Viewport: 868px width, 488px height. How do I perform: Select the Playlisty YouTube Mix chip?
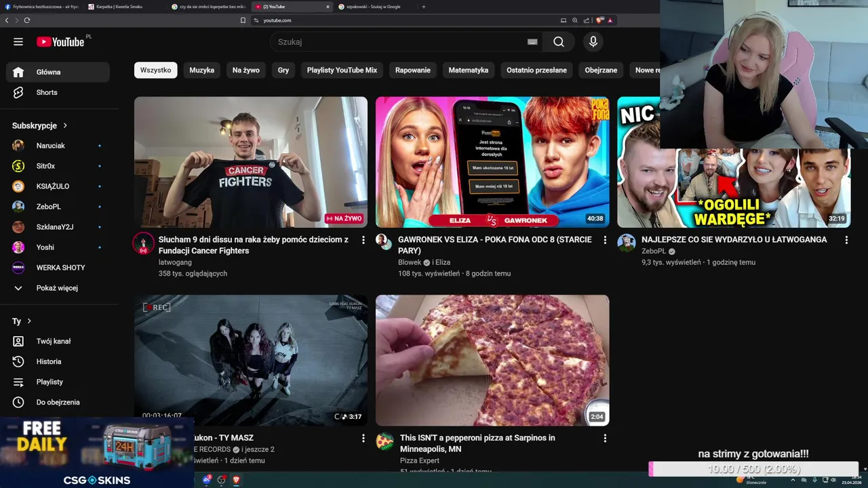coord(342,70)
